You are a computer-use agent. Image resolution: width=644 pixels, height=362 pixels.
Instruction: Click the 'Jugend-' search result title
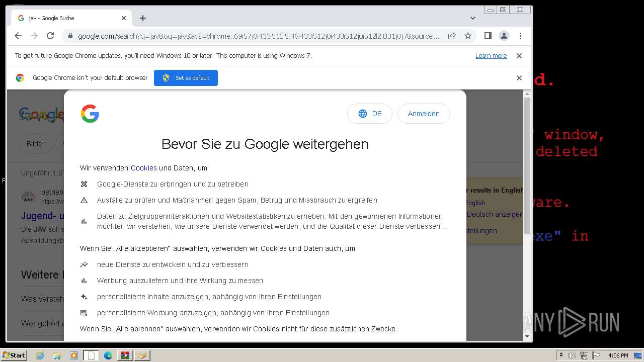coord(43,216)
